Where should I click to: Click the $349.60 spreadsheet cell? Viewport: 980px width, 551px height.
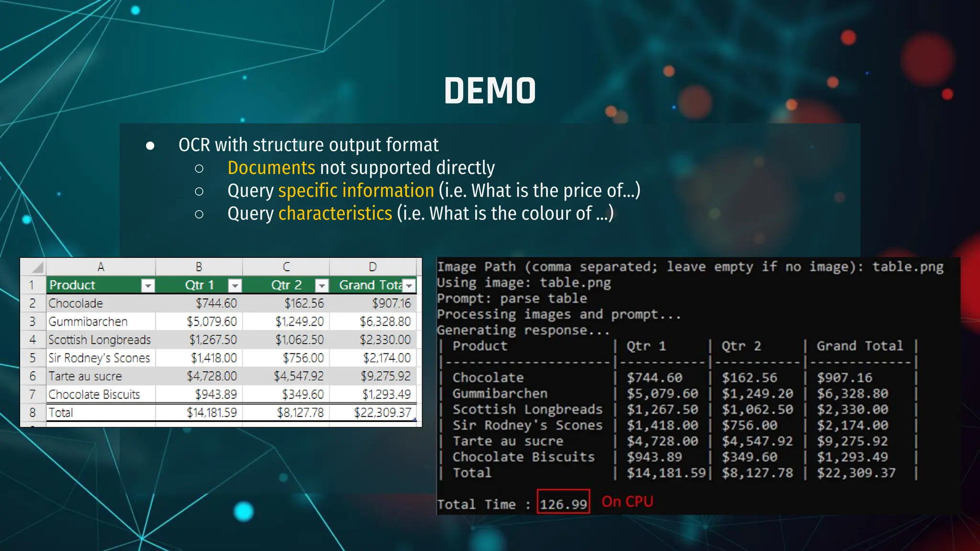[286, 394]
